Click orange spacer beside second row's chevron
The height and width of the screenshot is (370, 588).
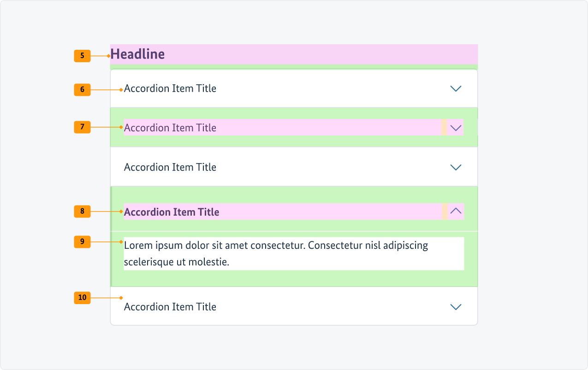tap(444, 127)
